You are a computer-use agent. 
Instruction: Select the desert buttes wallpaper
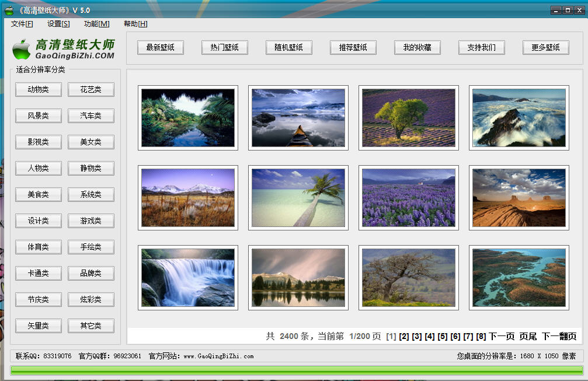tap(519, 197)
